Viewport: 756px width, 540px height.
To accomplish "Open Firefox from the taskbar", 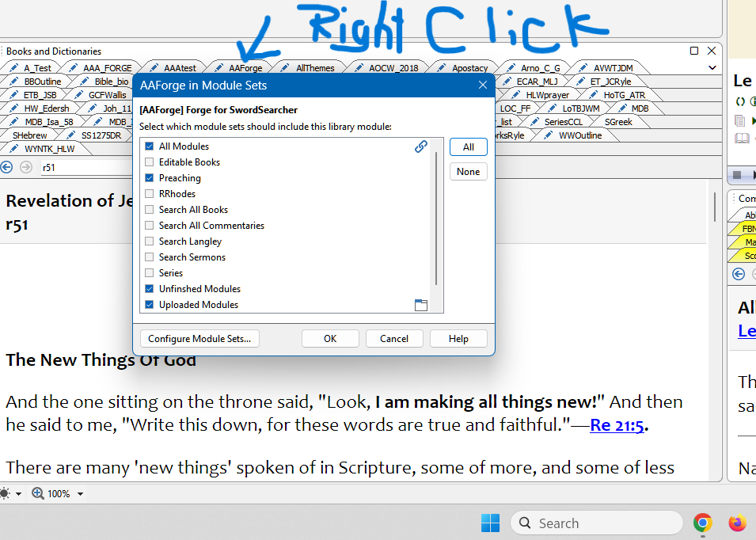I will click(x=737, y=523).
